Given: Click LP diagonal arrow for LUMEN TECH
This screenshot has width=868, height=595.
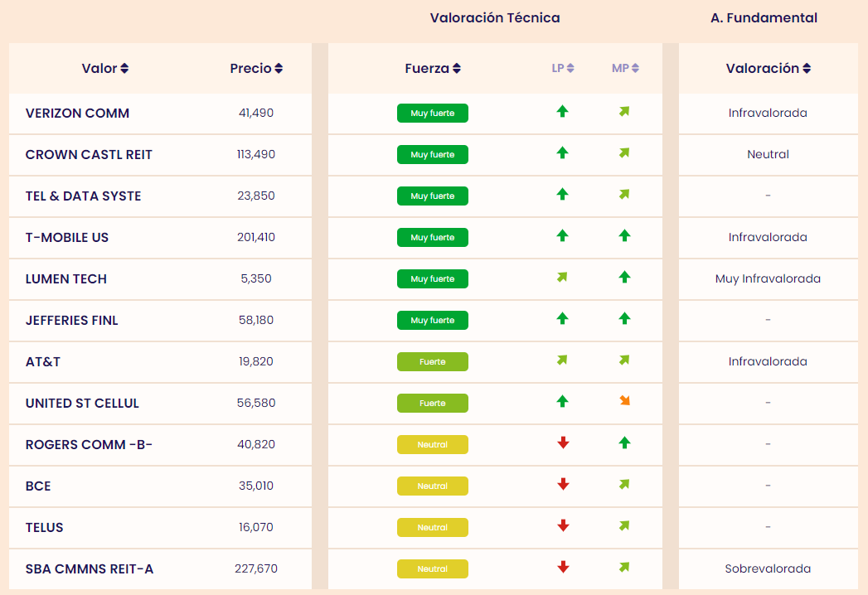Looking at the screenshot, I should (562, 278).
